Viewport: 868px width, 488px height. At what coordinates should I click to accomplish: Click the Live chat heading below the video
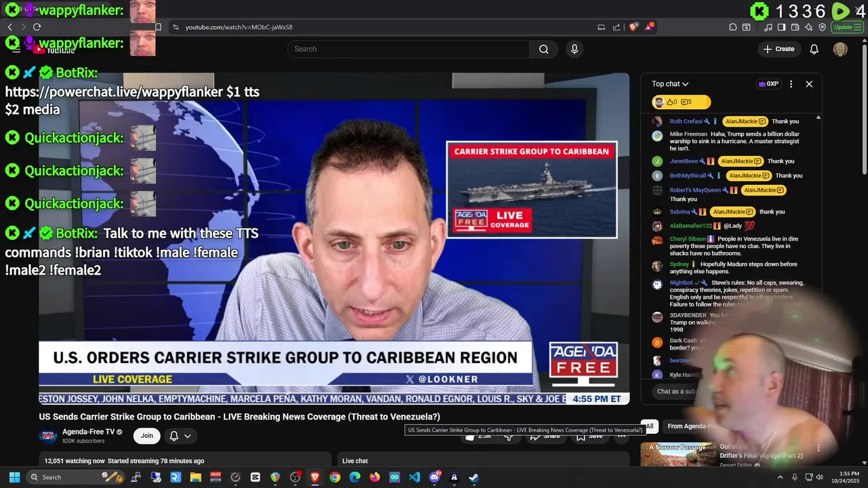(x=355, y=461)
